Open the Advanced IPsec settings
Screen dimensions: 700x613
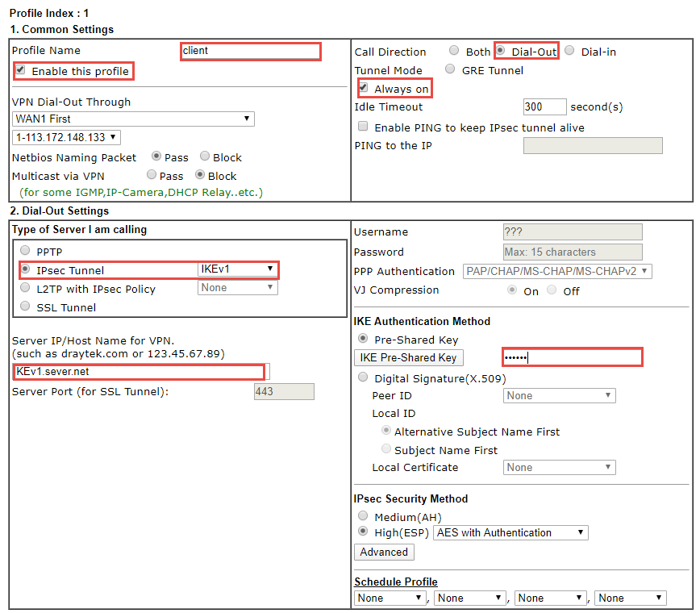coord(384,553)
